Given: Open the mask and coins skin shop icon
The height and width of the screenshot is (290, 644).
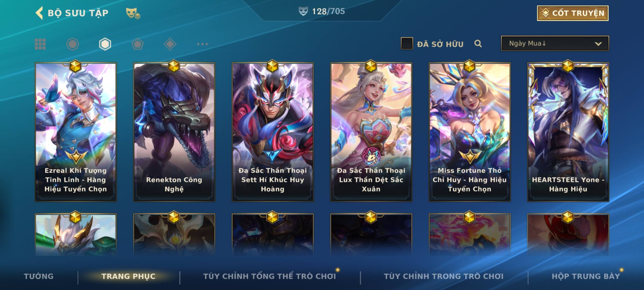Looking at the screenshot, I should click(x=133, y=13).
